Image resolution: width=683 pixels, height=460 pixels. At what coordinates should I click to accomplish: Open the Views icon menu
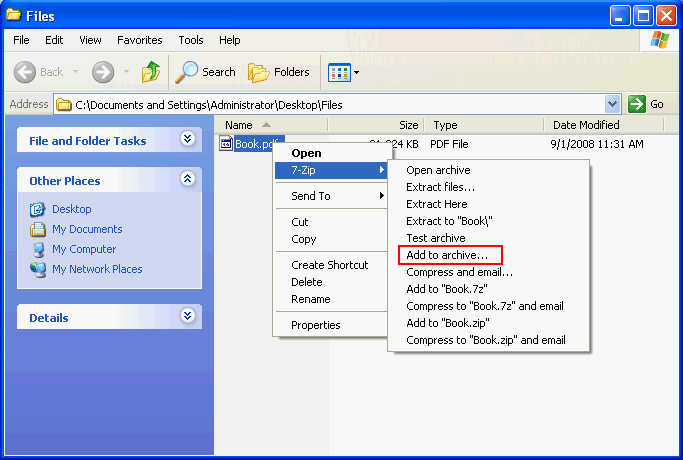[339, 72]
